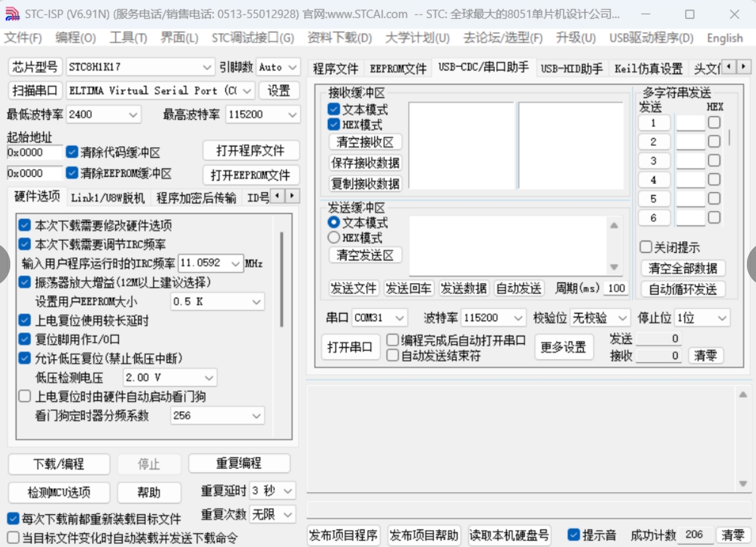Toggle 清除代码缓冲区 checkbox
Viewport: 756px width, 547px height.
point(72,152)
